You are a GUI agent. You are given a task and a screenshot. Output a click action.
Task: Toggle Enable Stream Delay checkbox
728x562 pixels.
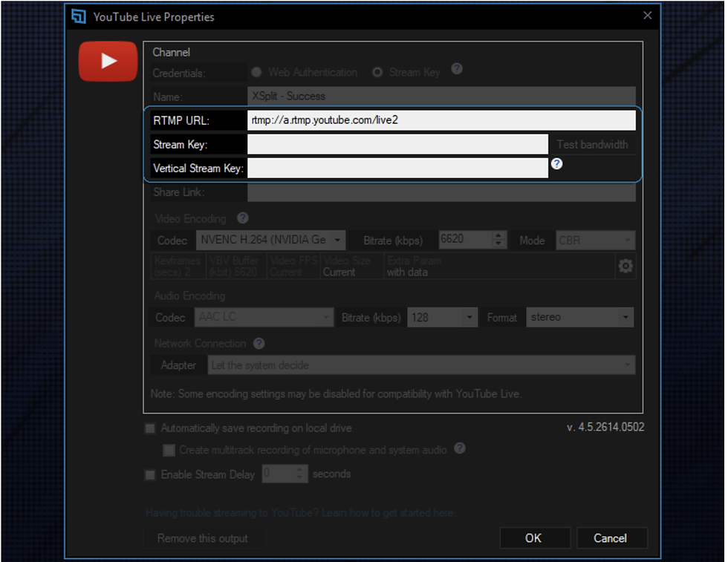click(x=150, y=474)
